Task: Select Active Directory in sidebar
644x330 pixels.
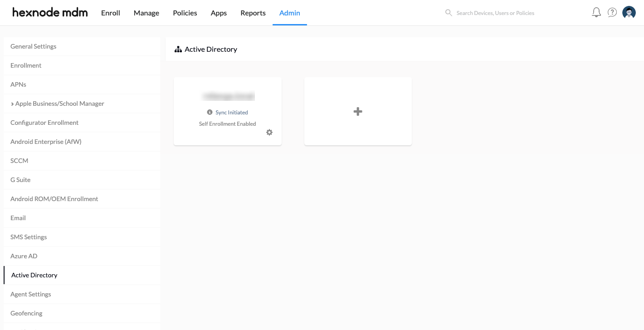Action: [82, 275]
